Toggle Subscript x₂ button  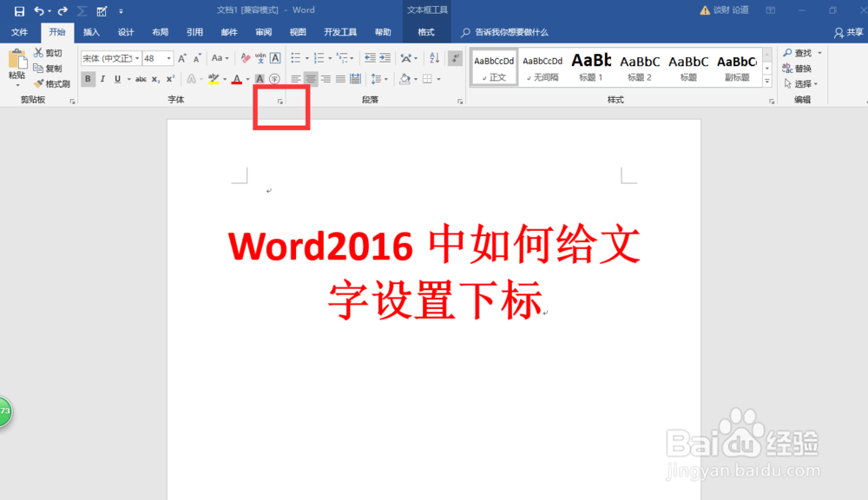coord(156,79)
